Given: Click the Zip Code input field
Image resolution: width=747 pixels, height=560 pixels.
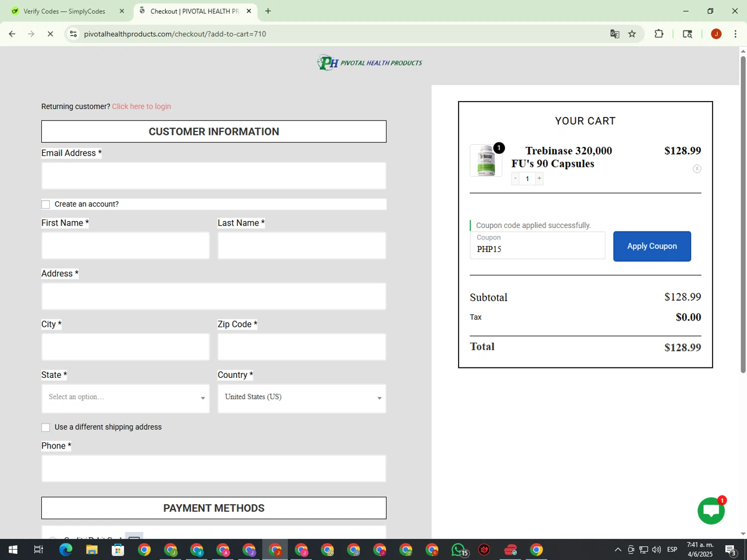Looking at the screenshot, I should [x=302, y=347].
